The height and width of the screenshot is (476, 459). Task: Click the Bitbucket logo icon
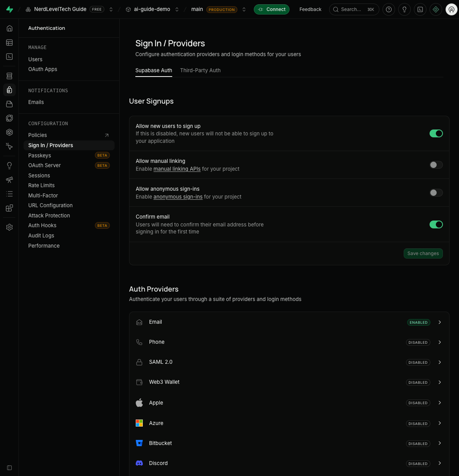tap(139, 443)
